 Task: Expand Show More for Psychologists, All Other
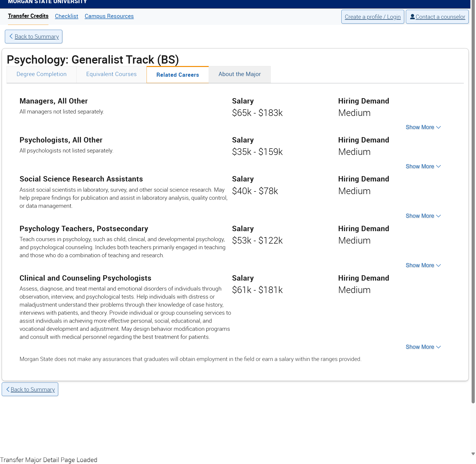423,166
